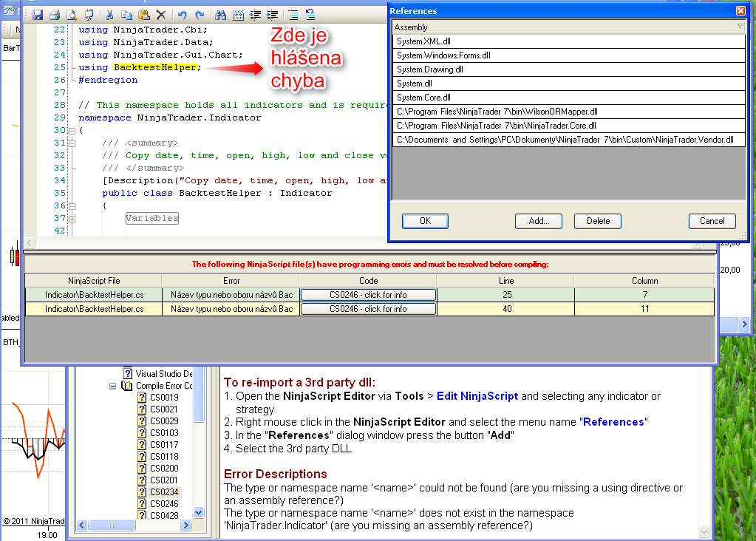
Task: Select CS0246 in the help tree
Action: pyautogui.click(x=163, y=504)
